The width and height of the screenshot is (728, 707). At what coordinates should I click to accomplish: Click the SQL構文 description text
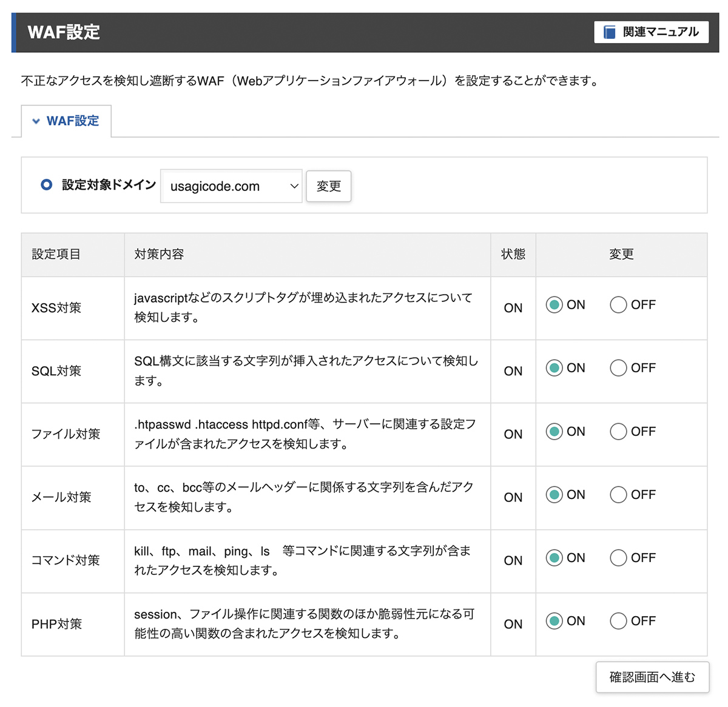coord(306,370)
